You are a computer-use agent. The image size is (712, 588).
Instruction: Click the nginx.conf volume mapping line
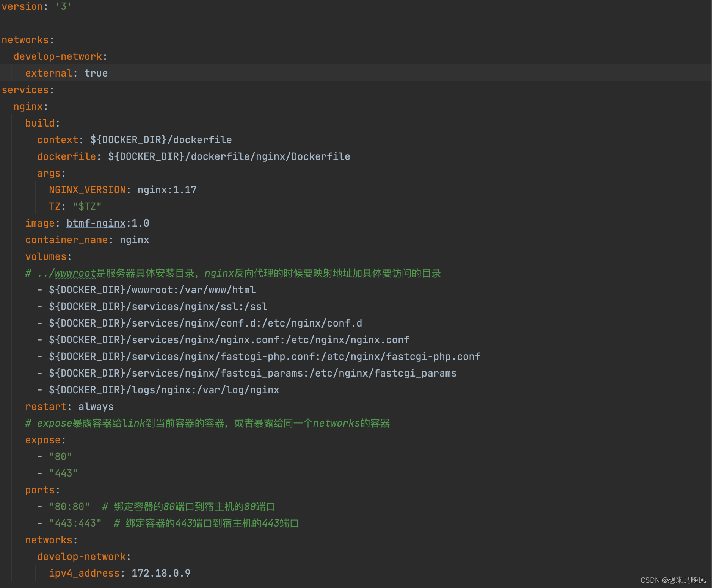pyautogui.click(x=229, y=340)
